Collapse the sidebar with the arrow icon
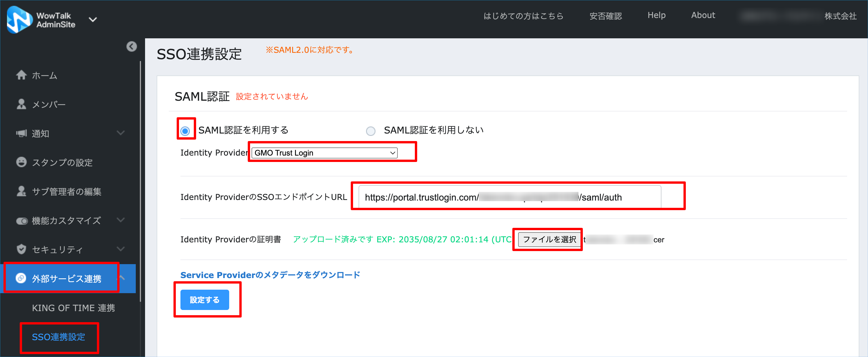This screenshot has height=357, width=868. point(131,46)
